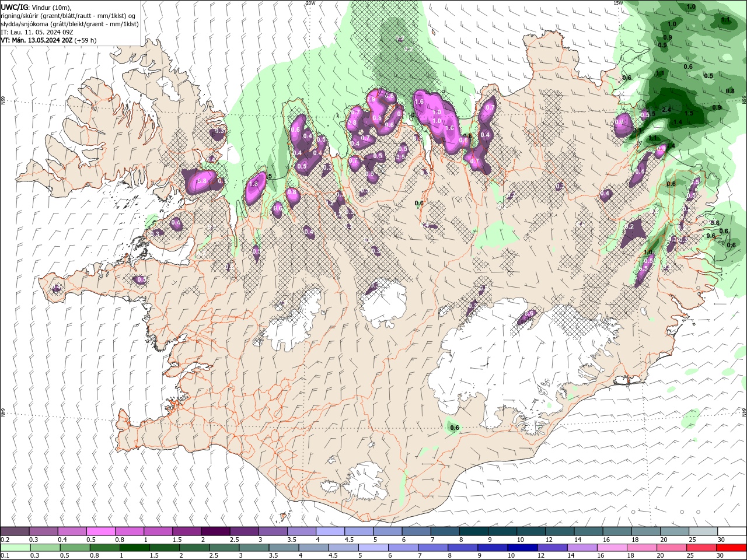Click the light pink 16–18 swatch in the lower legend

point(613,548)
